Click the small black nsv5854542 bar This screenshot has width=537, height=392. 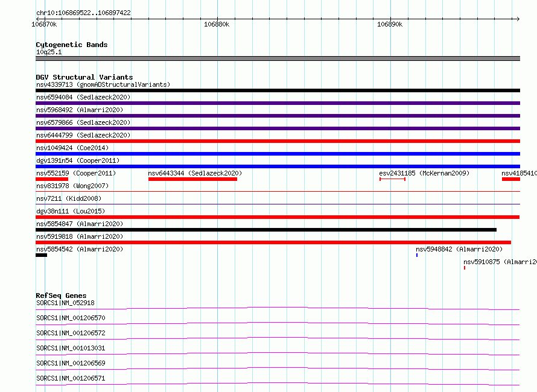coord(42,255)
